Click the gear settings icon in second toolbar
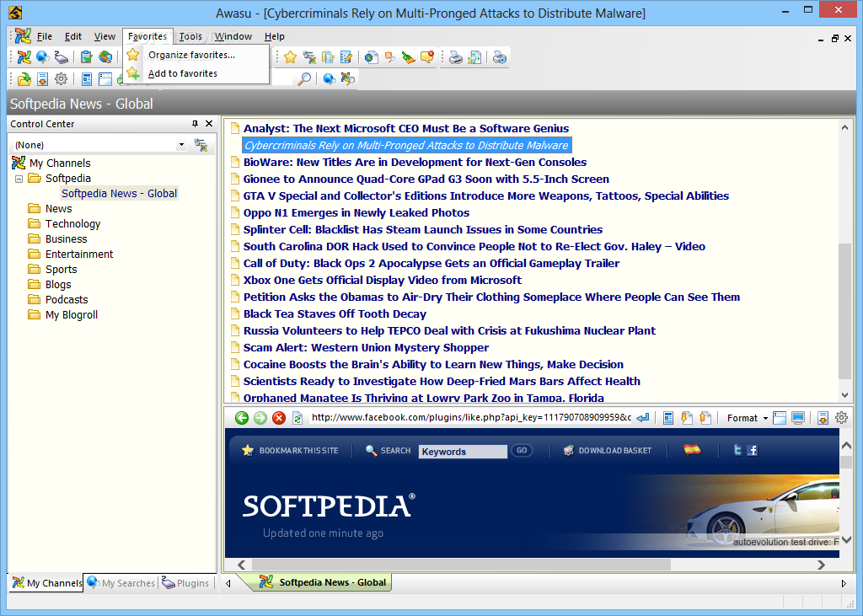Viewport: 863px width, 616px height. pyautogui.click(x=61, y=78)
